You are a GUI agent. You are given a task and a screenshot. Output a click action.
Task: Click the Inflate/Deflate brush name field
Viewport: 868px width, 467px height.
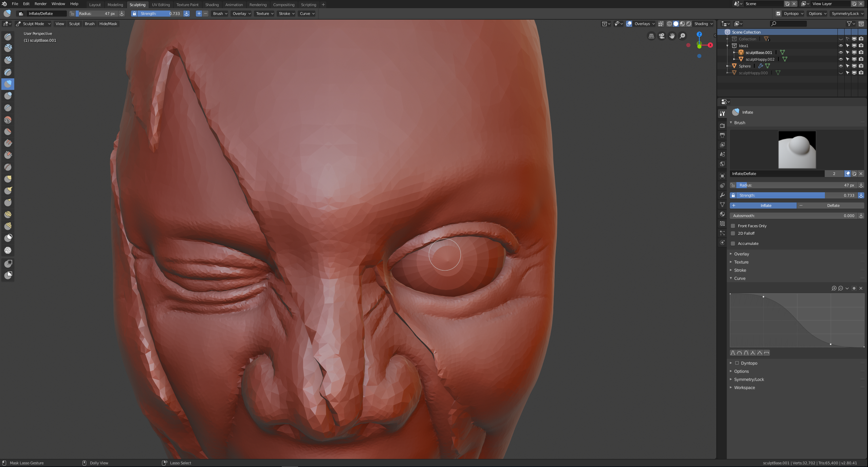(x=777, y=174)
